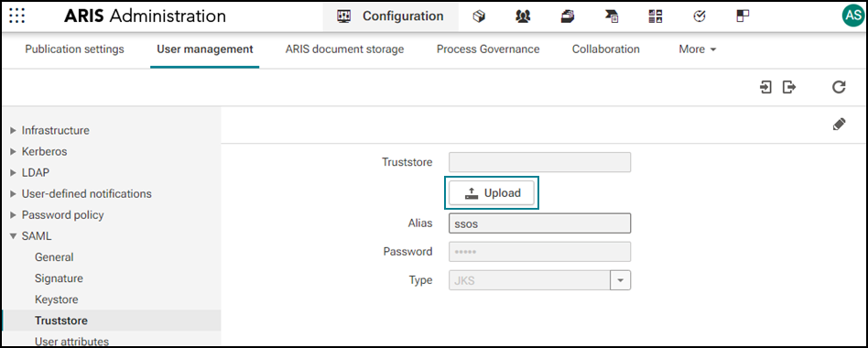The height and width of the screenshot is (348, 868).
Task: Open General under SAML
Action: (54, 257)
